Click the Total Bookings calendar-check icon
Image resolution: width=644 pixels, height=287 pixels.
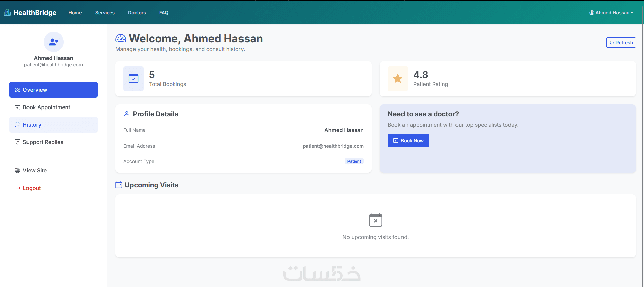point(133,79)
